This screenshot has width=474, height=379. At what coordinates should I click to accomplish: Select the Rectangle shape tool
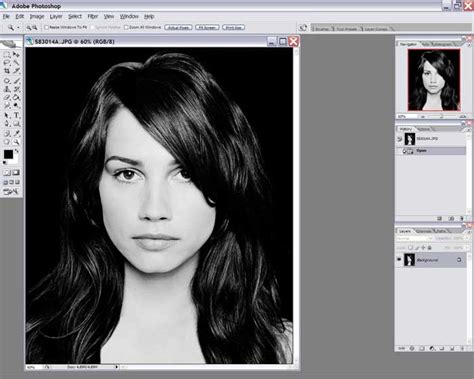[x=16, y=124]
